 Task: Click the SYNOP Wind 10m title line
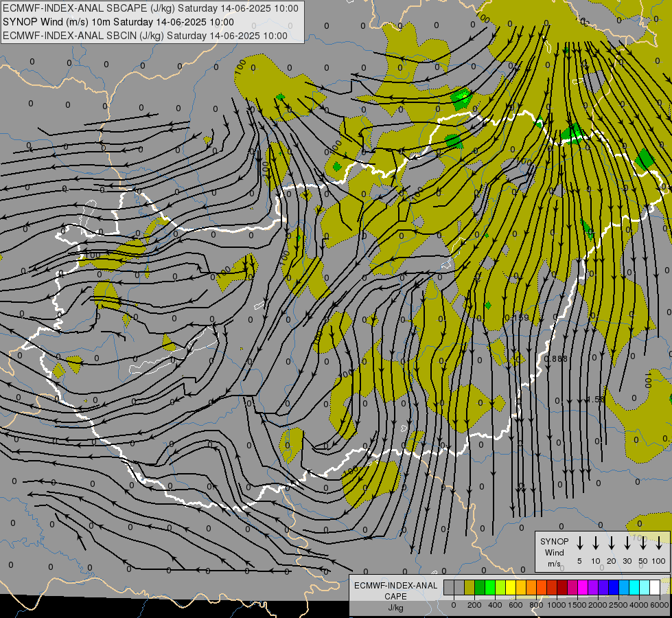tap(118, 22)
